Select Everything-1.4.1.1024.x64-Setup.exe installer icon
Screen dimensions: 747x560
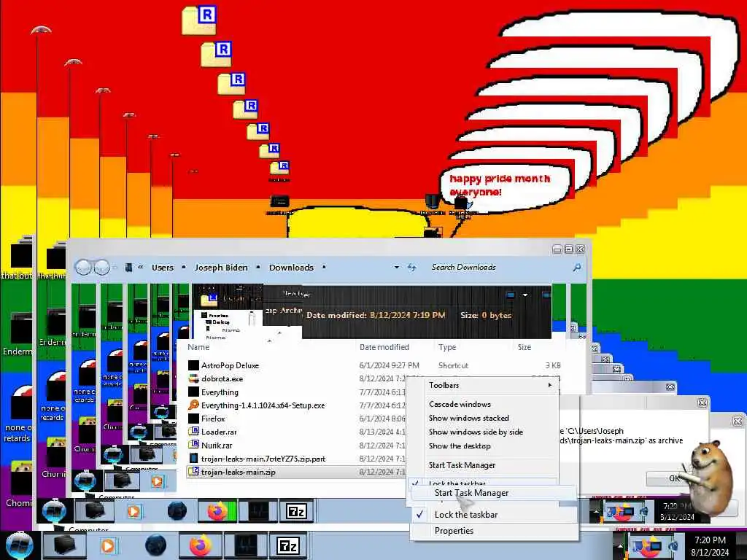pyautogui.click(x=193, y=405)
